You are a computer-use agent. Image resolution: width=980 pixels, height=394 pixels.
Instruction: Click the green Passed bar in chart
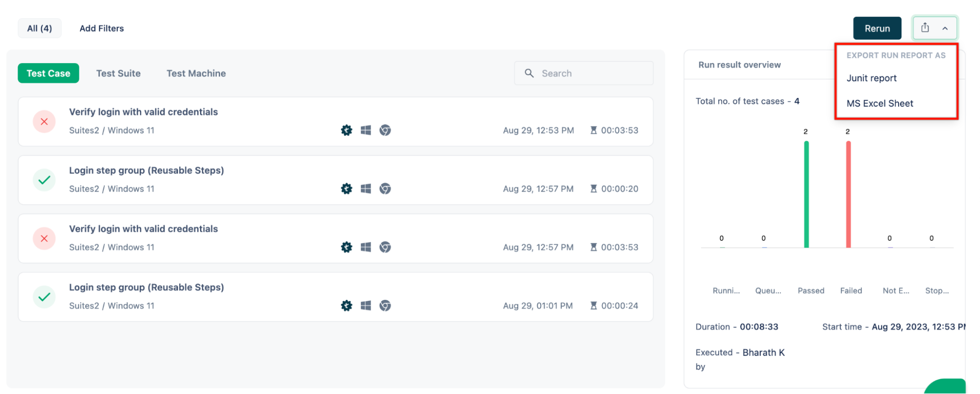tap(806, 195)
